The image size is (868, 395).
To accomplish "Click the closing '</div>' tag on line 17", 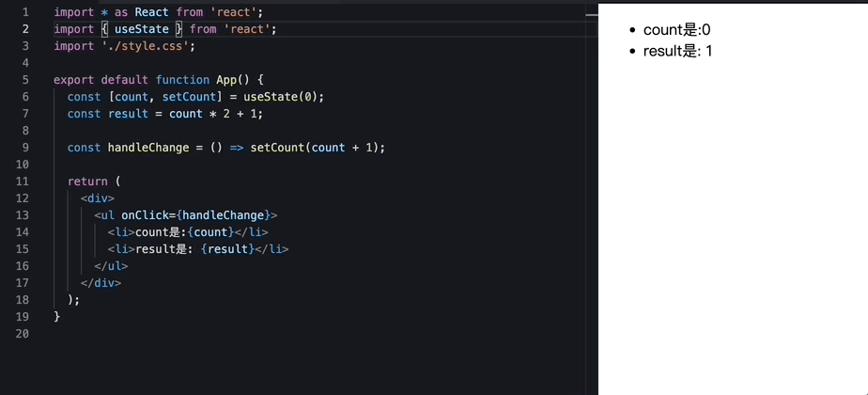I will coord(101,283).
